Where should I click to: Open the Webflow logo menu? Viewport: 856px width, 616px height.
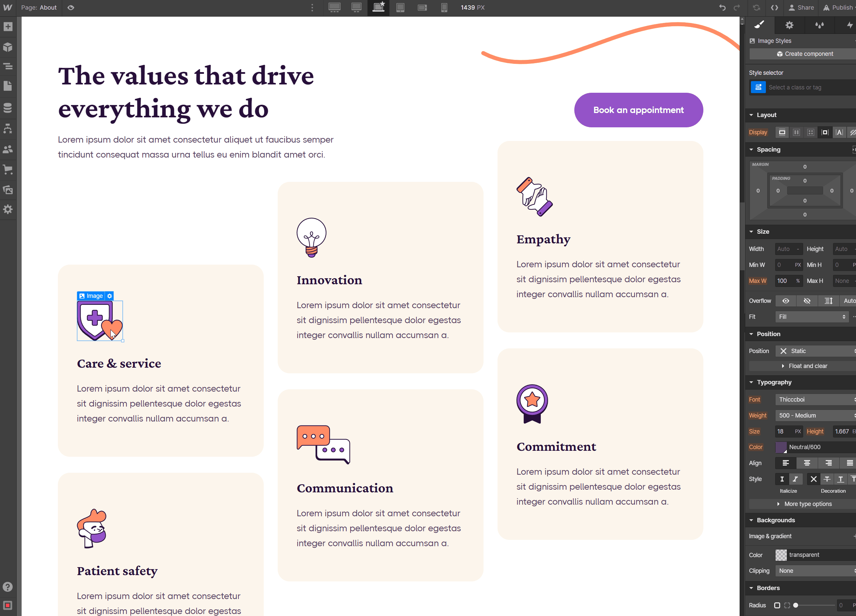(x=8, y=8)
